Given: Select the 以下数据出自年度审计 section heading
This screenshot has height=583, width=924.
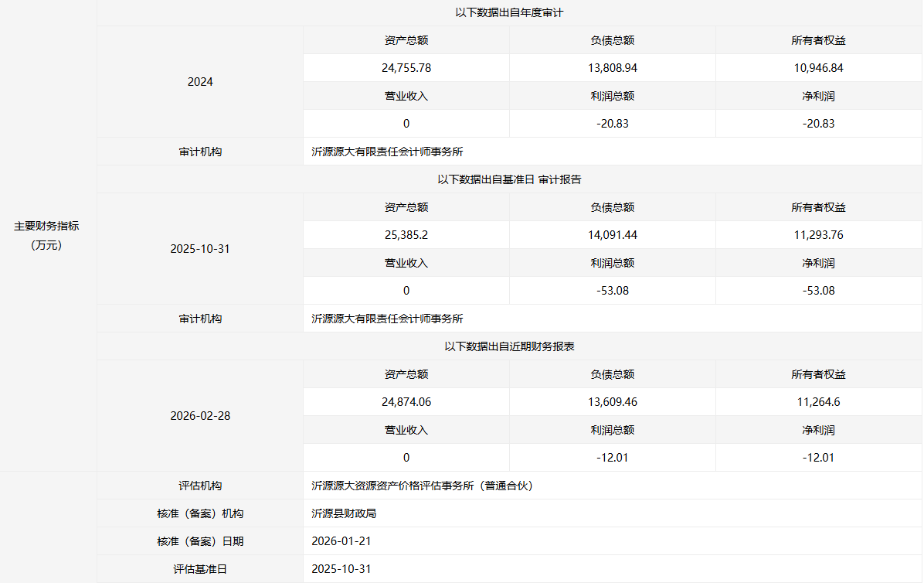Looking at the screenshot, I should click(x=509, y=12).
